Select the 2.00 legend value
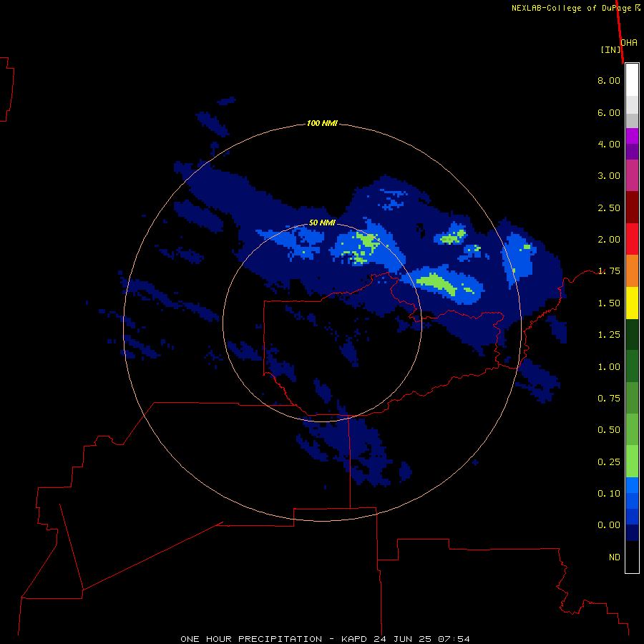Image resolution: width=644 pixels, height=644 pixels. [x=609, y=240]
